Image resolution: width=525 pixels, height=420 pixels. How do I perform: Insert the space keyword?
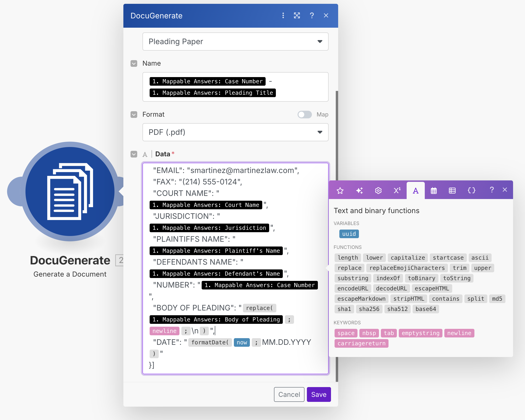coord(346,333)
